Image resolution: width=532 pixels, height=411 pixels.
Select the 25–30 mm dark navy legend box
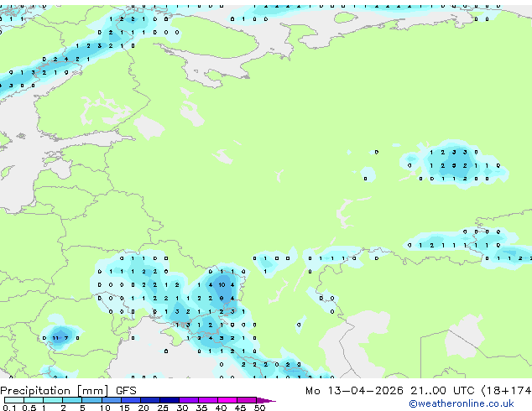tap(169, 400)
